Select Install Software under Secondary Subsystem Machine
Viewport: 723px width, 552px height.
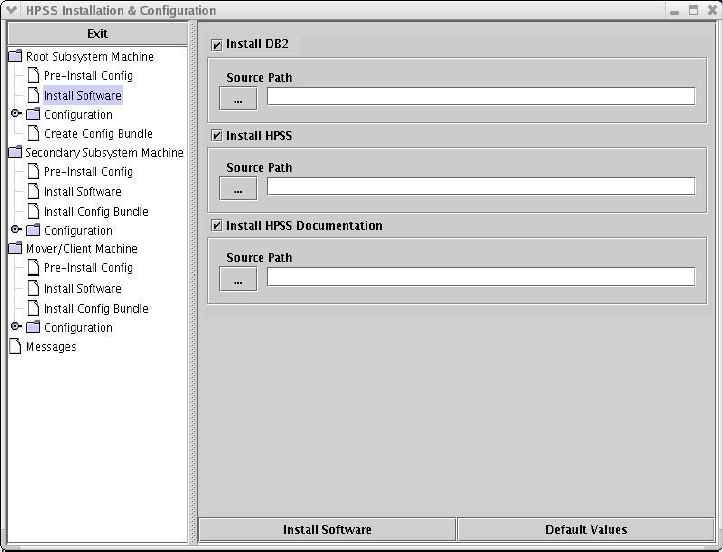point(83,191)
